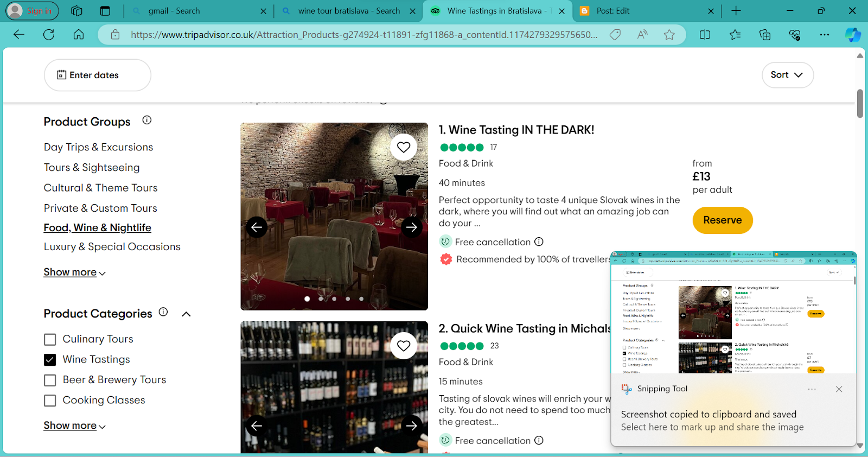Click the page vertical scrollbar thumb
This screenshot has width=868, height=457.
click(860, 103)
